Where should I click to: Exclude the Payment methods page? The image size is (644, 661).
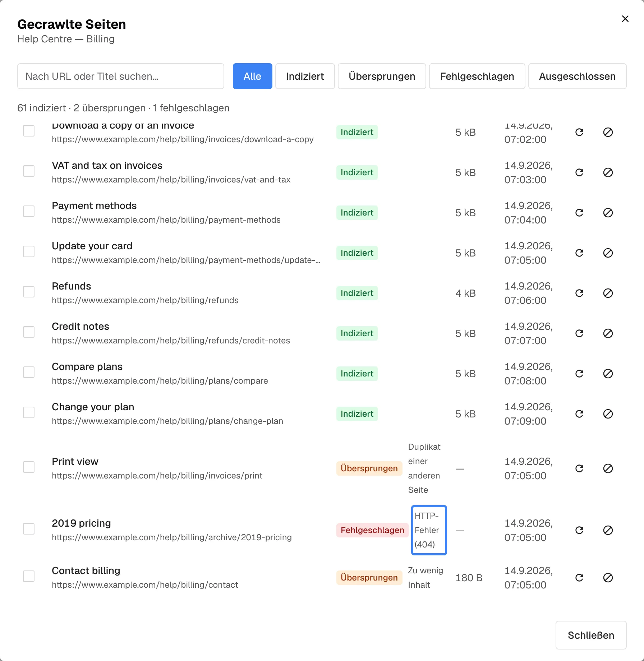coord(608,213)
